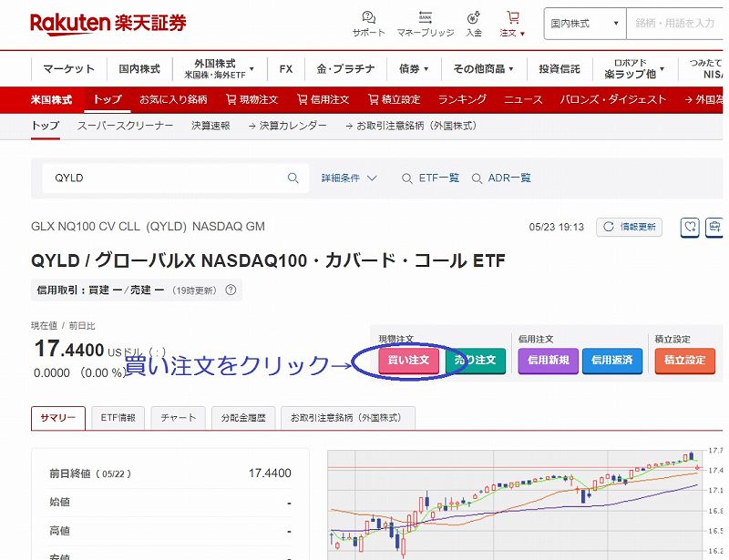Open 国内株式 in main navigation
The height and width of the screenshot is (560, 729).
pos(139,69)
